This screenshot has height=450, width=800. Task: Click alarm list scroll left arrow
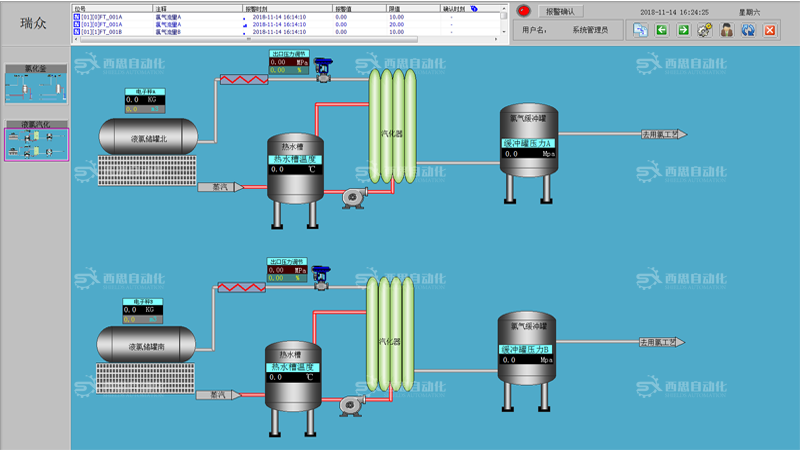(x=76, y=39)
